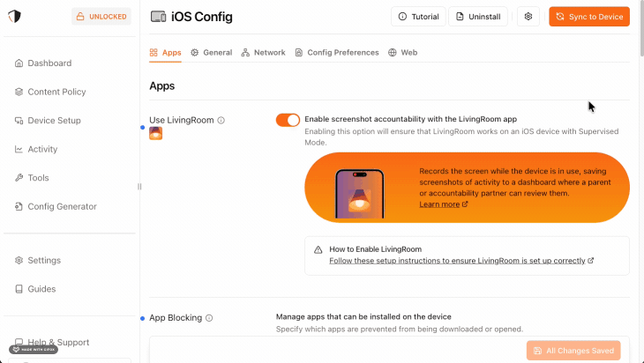
Task: Click the UNLOCKED lock status button
Action: (x=101, y=17)
